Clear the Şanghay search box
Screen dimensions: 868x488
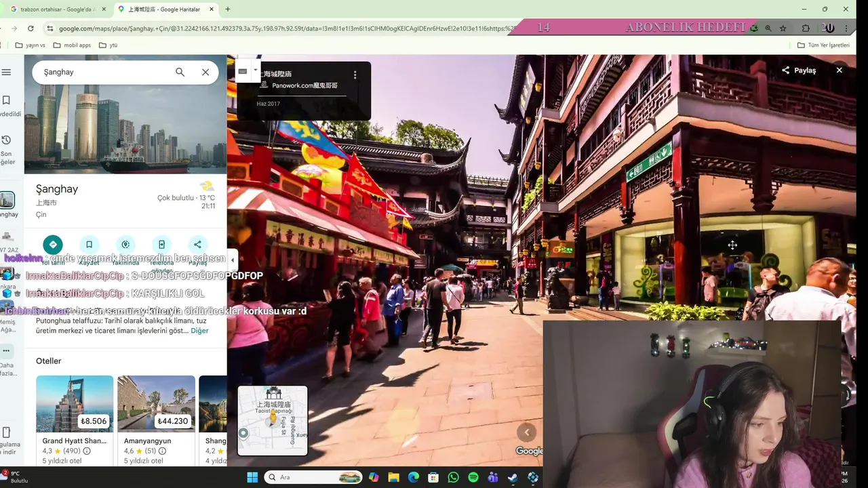[x=205, y=72]
